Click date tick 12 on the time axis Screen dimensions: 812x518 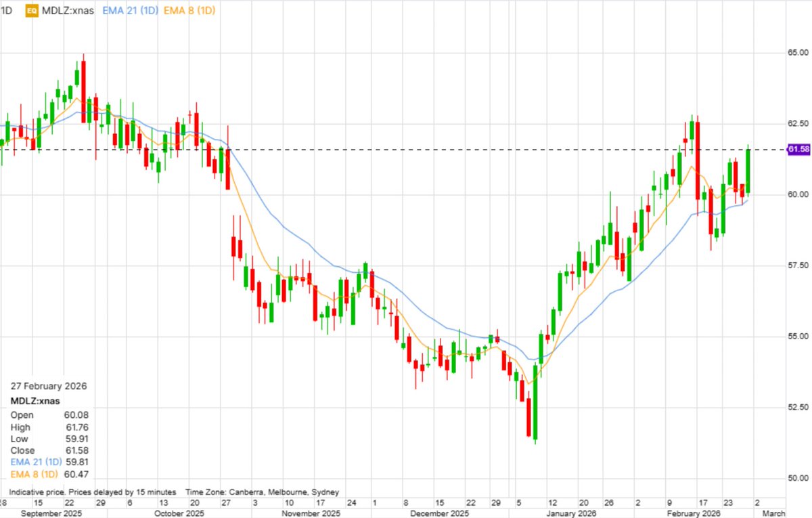[552, 503]
